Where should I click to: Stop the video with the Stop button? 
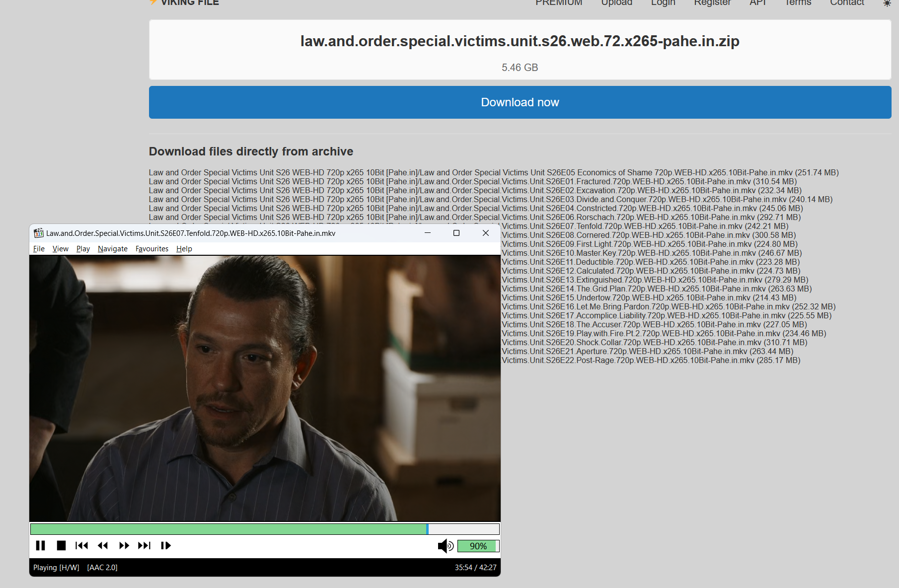[61, 546]
